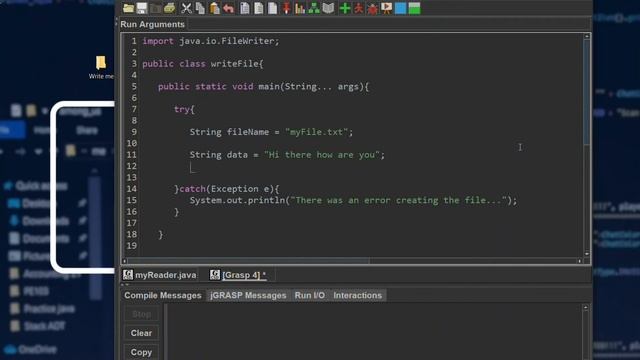Click the main method declaration line
This screenshot has height=360, width=640.
(263, 87)
